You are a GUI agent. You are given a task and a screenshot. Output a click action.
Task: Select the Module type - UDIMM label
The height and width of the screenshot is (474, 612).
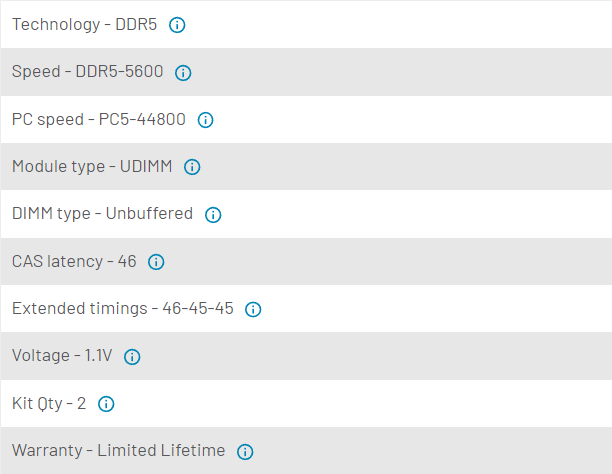92,166
